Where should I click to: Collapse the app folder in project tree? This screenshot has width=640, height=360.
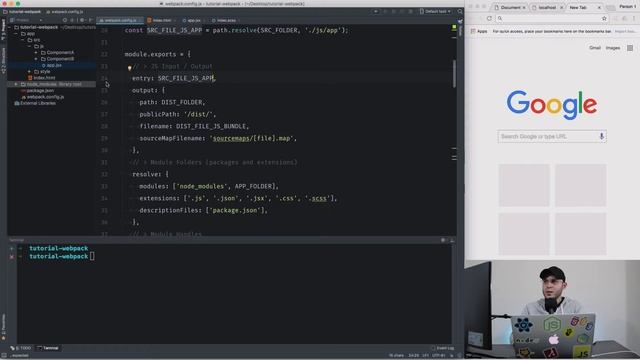click(16, 34)
